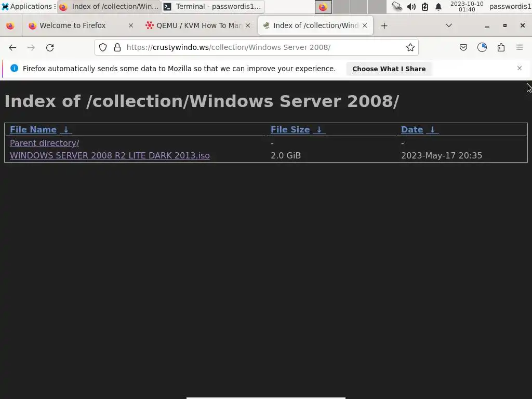
Task: Dismiss the data sharing notification bar
Action: [x=520, y=68]
